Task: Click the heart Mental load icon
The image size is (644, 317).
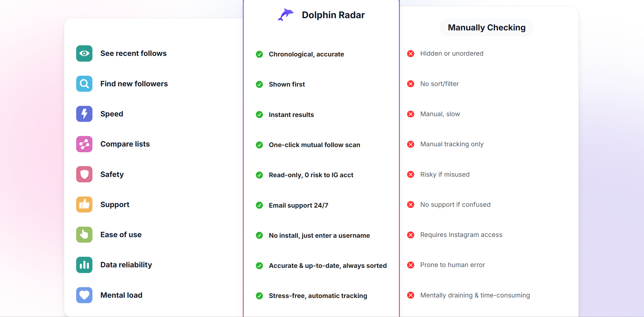Action: tap(84, 295)
